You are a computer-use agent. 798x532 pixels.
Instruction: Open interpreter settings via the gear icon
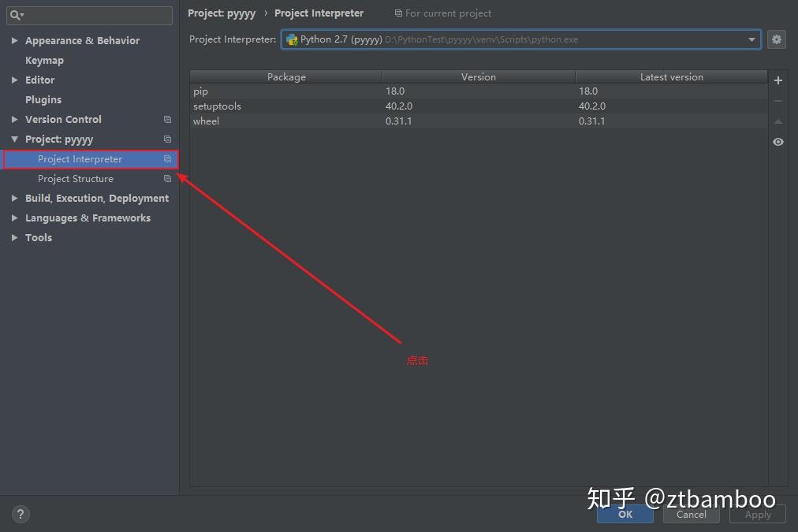click(777, 39)
